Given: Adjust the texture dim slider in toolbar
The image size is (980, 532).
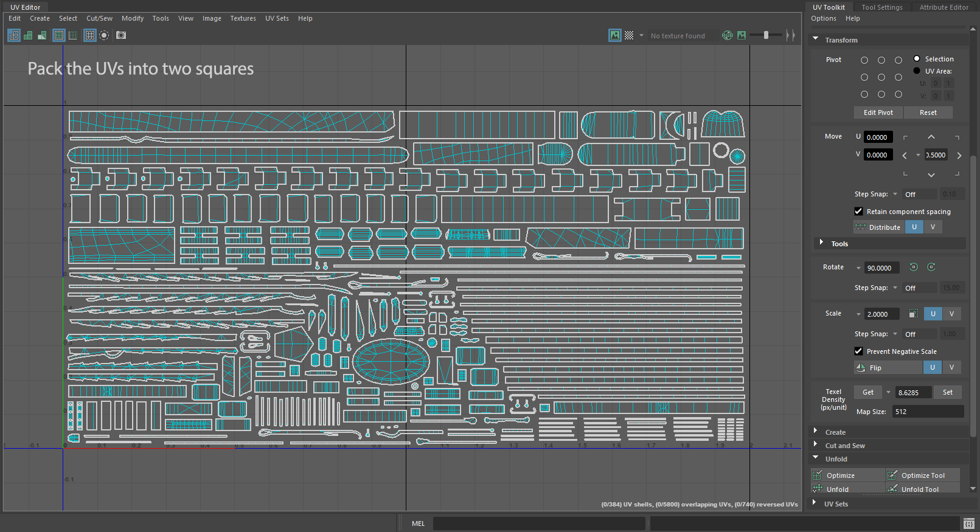Looking at the screenshot, I should click(x=766, y=35).
